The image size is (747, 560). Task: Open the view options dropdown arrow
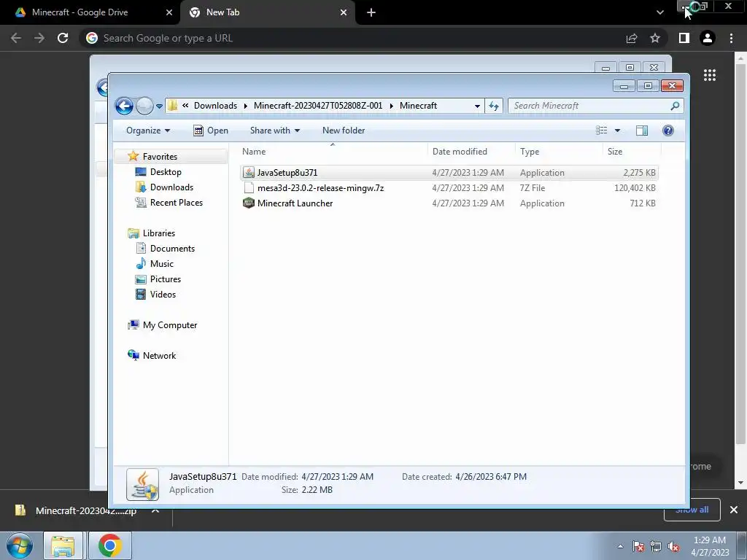point(617,131)
